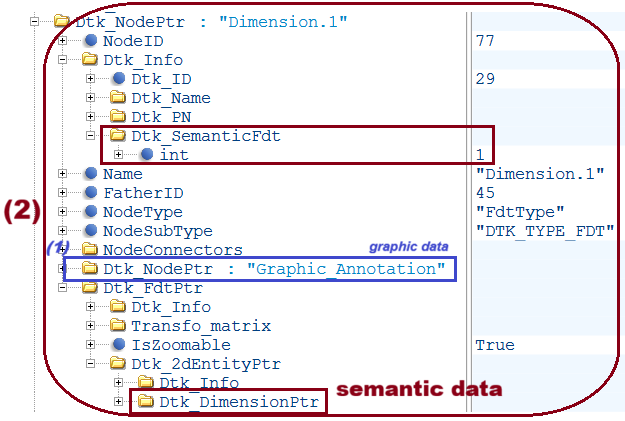
Task: Collapse the top Dtk_NodePtr Dimension.1 node
Action: pos(35,21)
